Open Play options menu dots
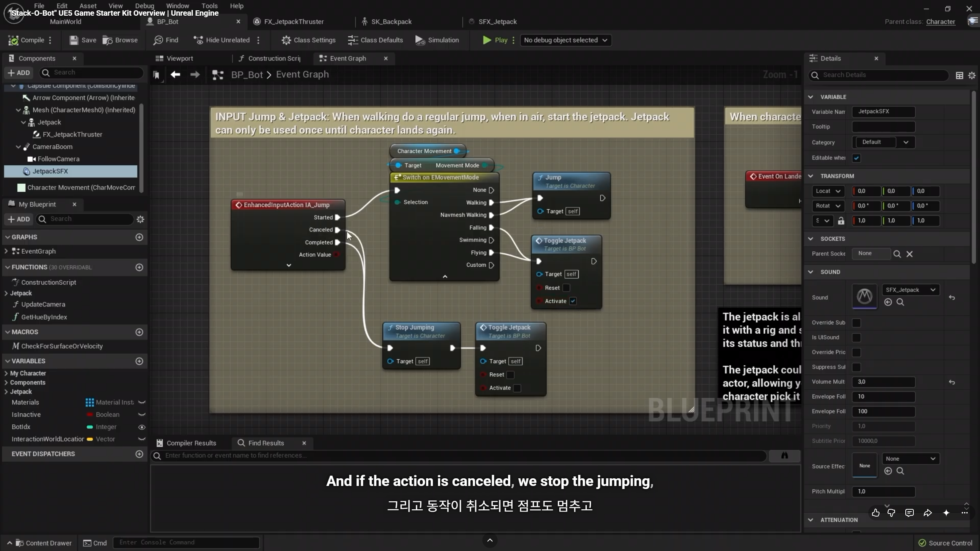The image size is (980, 551). point(513,40)
